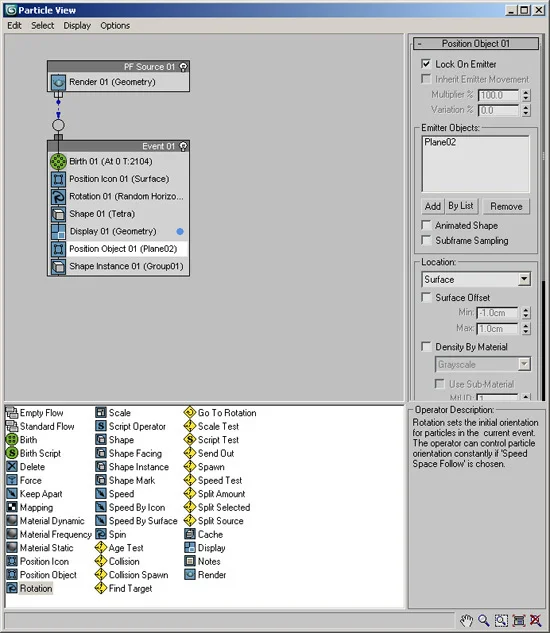The width and height of the screenshot is (550, 633).
Task: Click the Shape Instance 01 operator icon
Action: 58,266
